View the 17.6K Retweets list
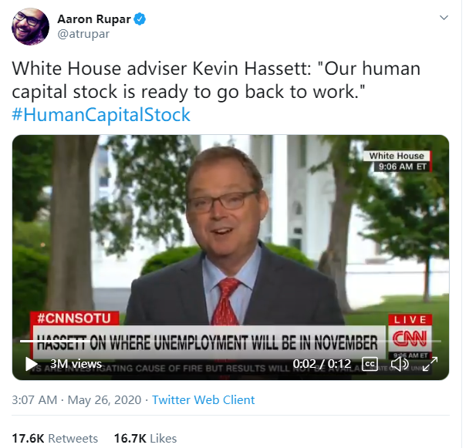The height and width of the screenshot is (448, 476). (x=55, y=438)
